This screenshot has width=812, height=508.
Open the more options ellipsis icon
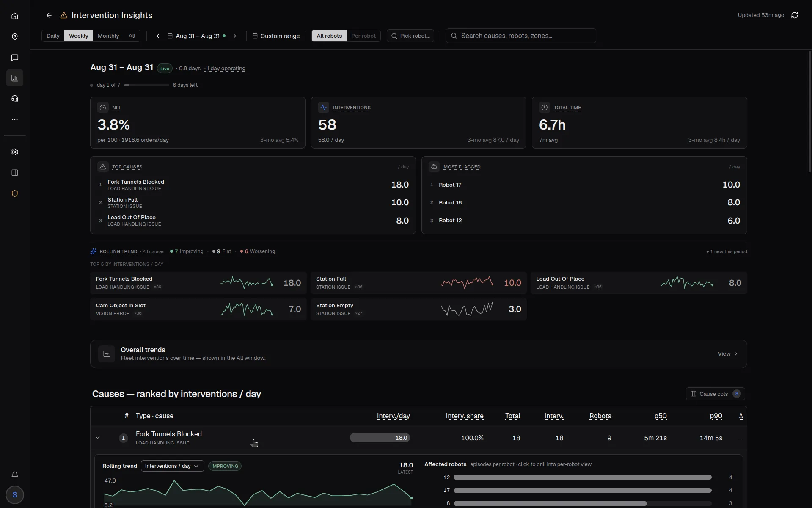click(x=15, y=119)
